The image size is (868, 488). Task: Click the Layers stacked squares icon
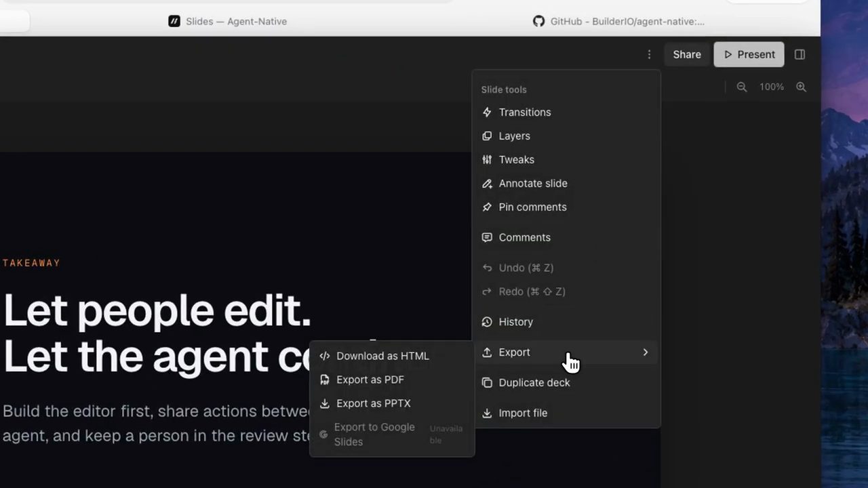(487, 136)
